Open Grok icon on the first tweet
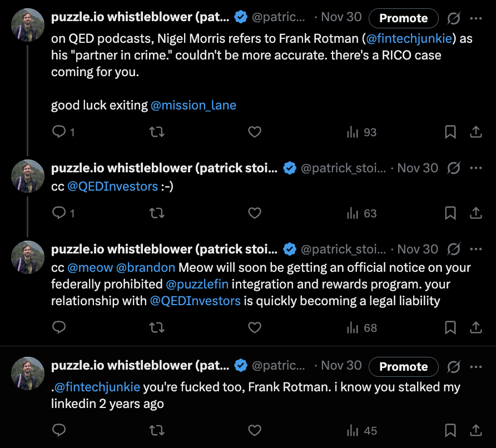The height and width of the screenshot is (448, 496). coord(454,18)
